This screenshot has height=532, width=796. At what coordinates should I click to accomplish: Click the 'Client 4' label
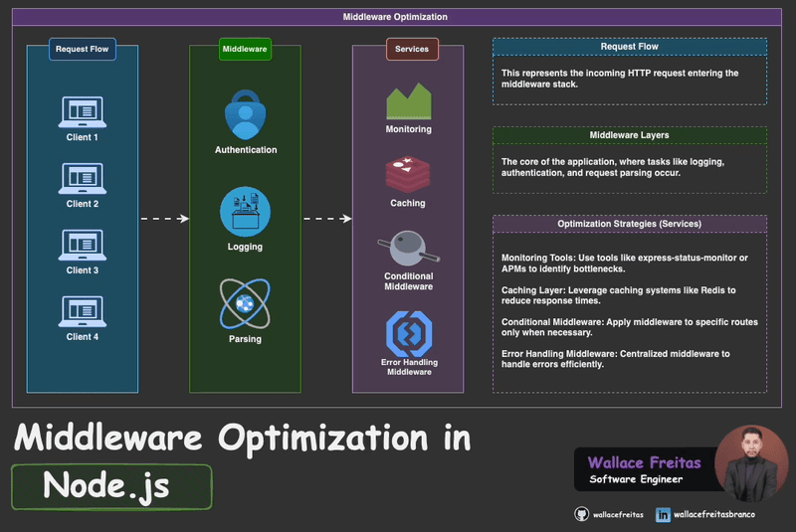point(83,337)
